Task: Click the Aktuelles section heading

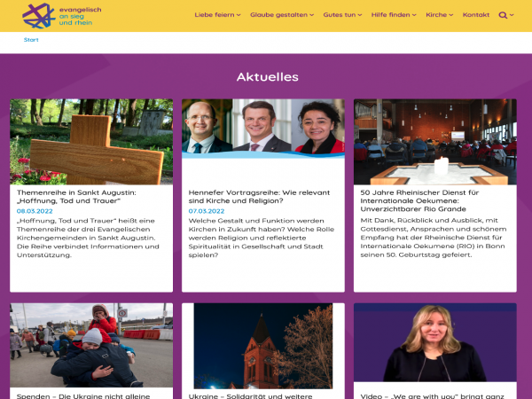Action: 268,77
